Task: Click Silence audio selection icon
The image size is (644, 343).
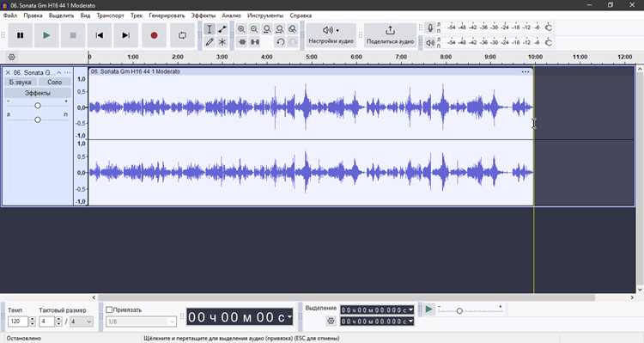Action: tap(255, 42)
